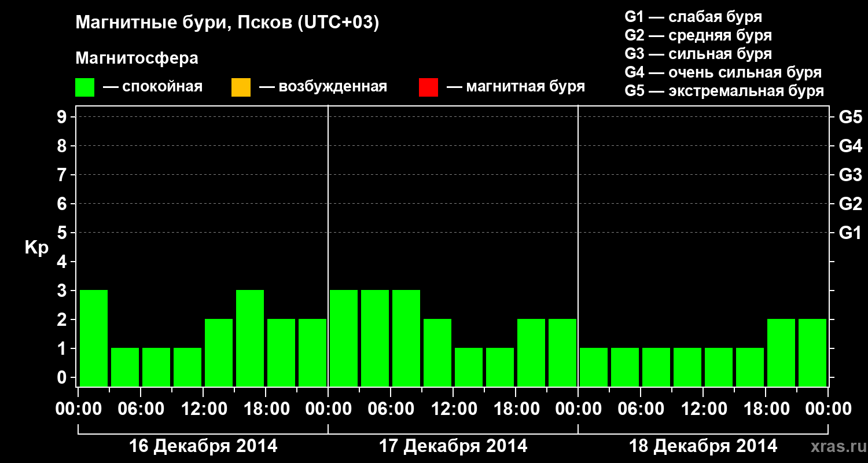This screenshot has width=868, height=463.
Task: Click the '12:00' time label under 17 Декабря
Action: click(x=453, y=409)
